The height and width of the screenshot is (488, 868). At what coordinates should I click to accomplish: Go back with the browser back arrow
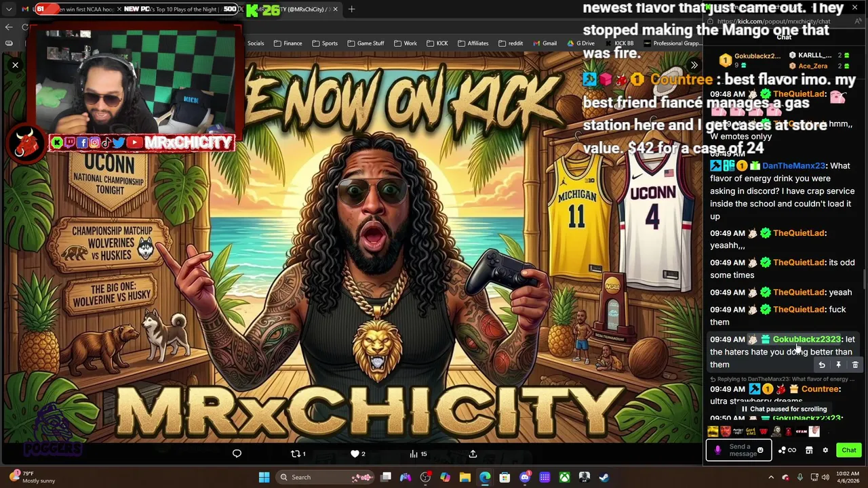(x=9, y=27)
